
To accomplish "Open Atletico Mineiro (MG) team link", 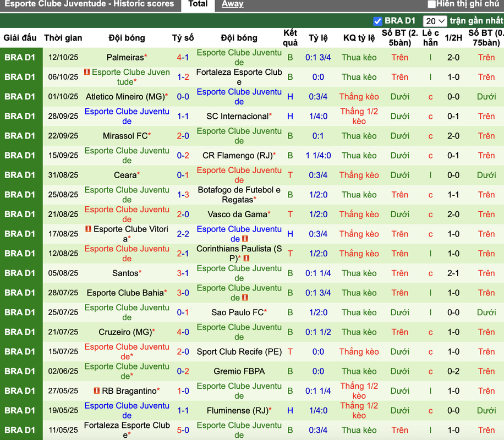I will [x=125, y=97].
